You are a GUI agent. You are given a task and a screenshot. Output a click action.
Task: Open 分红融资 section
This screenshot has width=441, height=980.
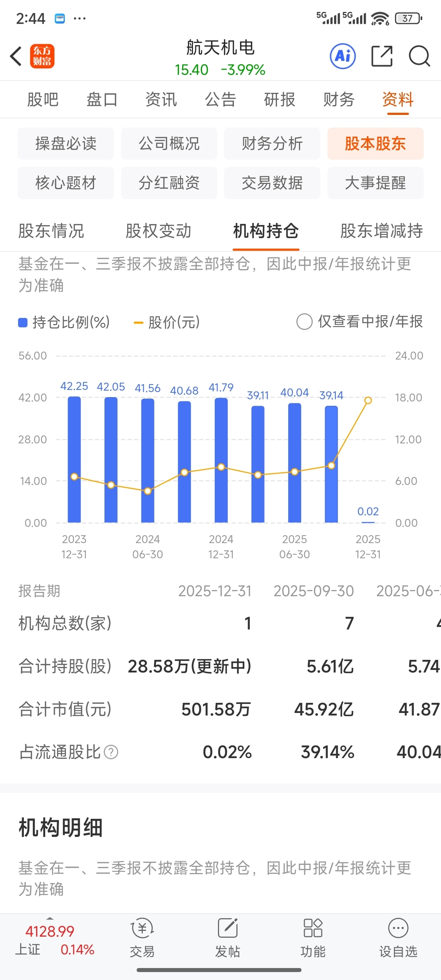tap(169, 183)
